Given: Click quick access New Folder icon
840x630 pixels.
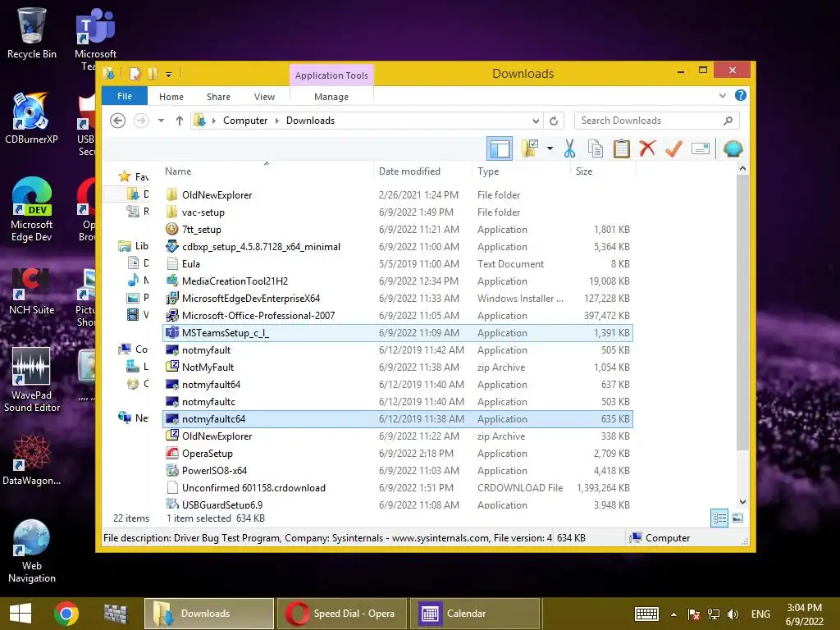Looking at the screenshot, I should (x=153, y=73).
